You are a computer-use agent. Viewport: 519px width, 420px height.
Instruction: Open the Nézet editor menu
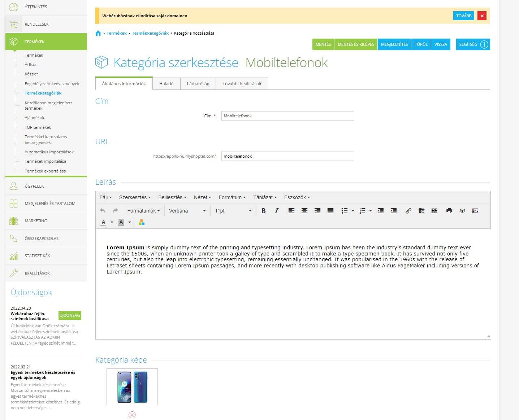tap(202, 197)
